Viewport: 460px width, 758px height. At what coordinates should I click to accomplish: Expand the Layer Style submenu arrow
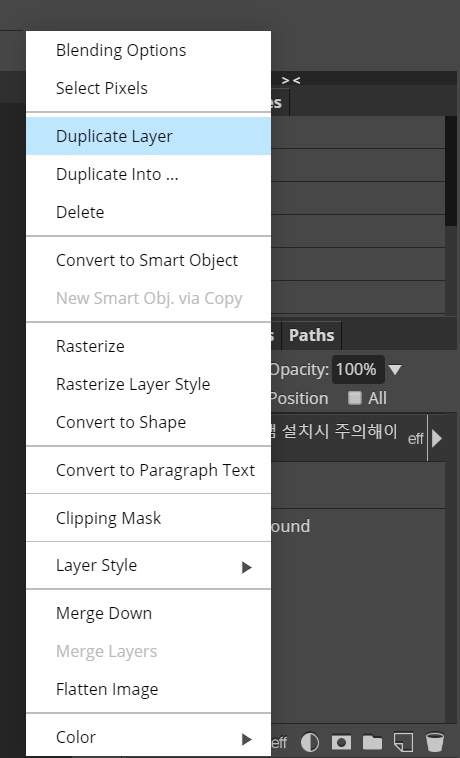247,567
